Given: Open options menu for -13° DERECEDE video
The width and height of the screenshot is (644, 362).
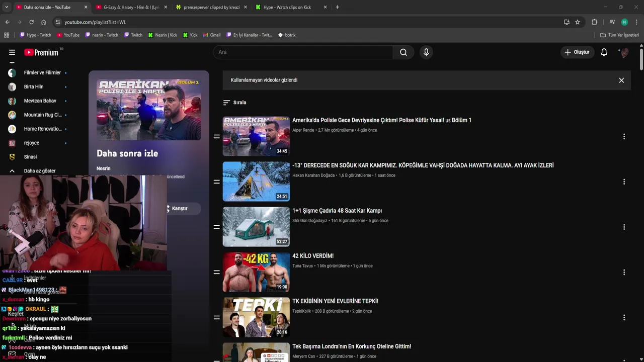Looking at the screenshot, I should 624,182.
